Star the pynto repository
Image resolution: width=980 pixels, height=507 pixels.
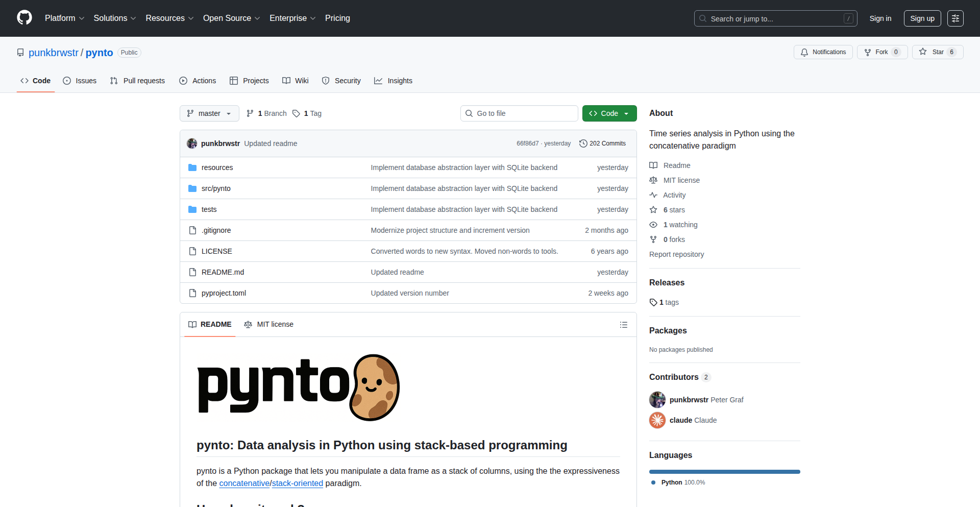(938, 52)
